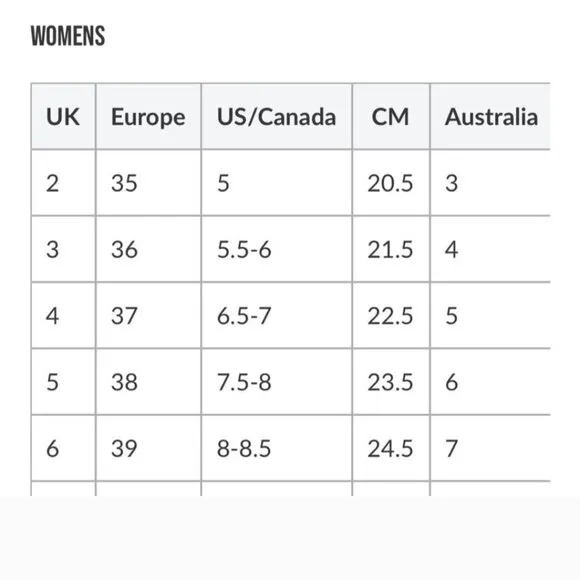Click the 24.5 CM cell

click(x=391, y=448)
